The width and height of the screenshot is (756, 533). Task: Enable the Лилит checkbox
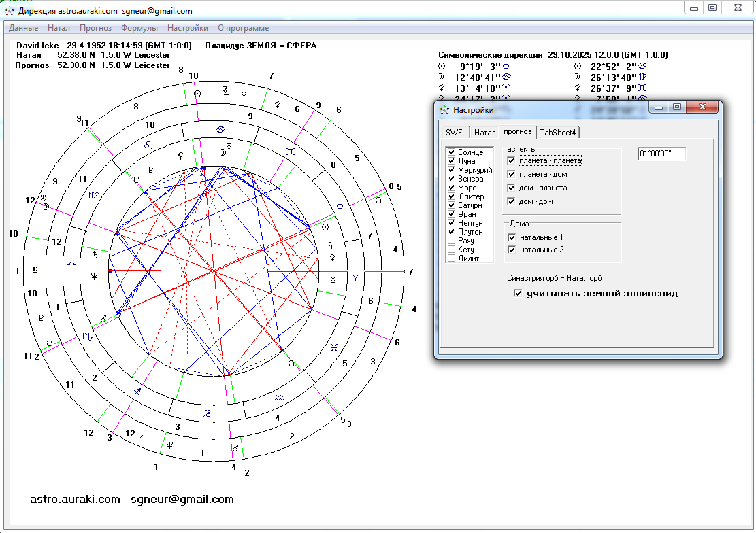click(x=452, y=258)
